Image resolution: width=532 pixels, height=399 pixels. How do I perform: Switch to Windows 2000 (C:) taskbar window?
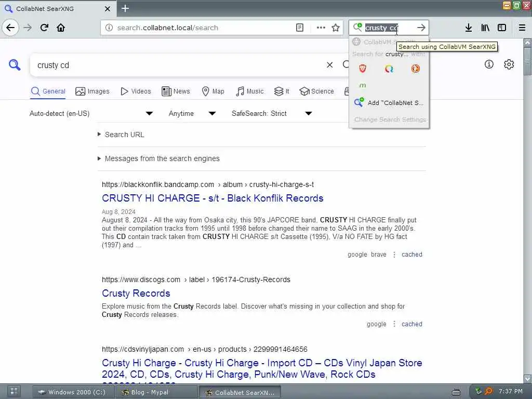click(73, 392)
